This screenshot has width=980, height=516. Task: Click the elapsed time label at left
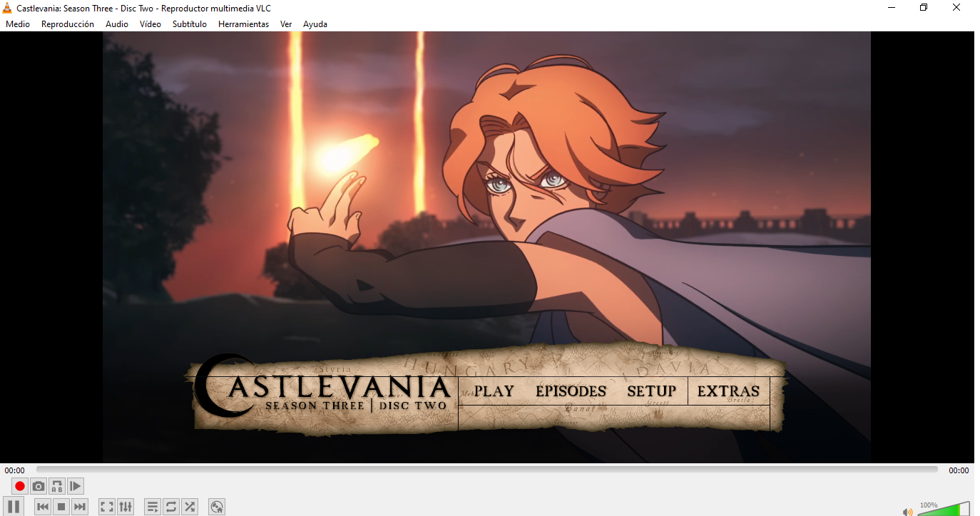(15, 470)
